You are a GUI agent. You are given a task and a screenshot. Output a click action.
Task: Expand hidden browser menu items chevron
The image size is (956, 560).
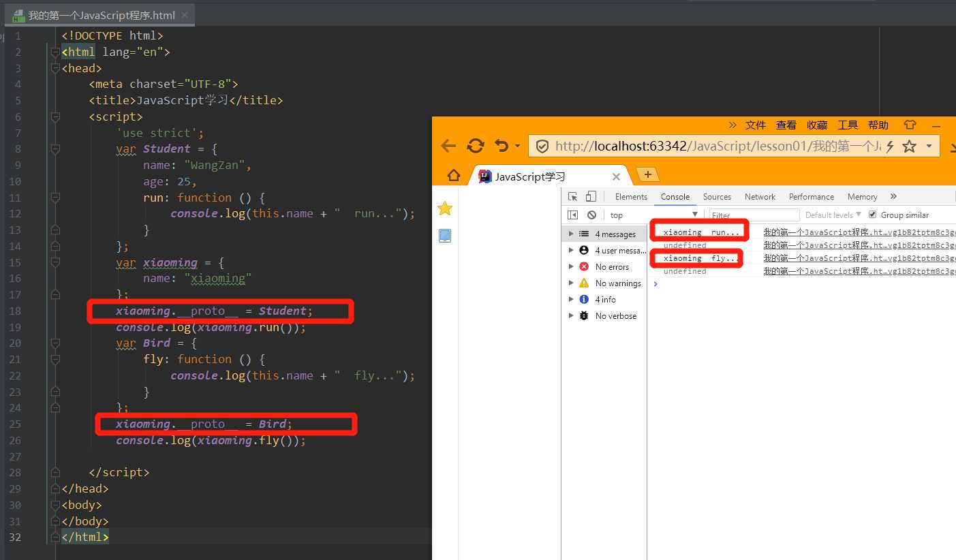pyautogui.click(x=733, y=125)
